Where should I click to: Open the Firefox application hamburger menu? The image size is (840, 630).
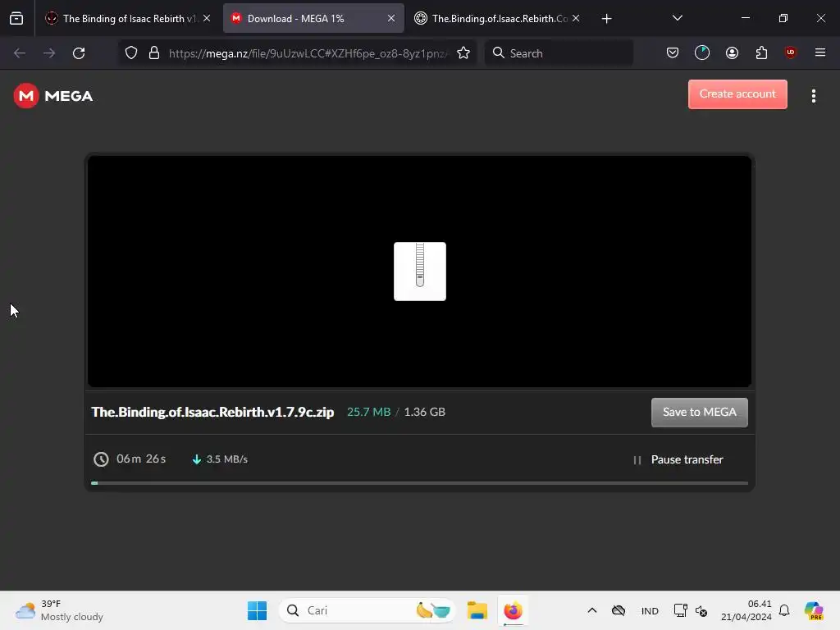tap(819, 52)
